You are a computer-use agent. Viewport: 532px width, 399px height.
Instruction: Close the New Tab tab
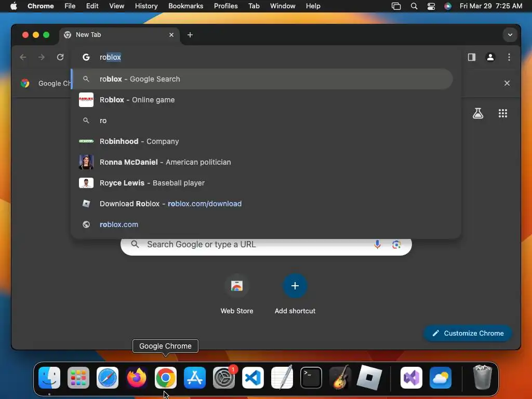[171, 35]
